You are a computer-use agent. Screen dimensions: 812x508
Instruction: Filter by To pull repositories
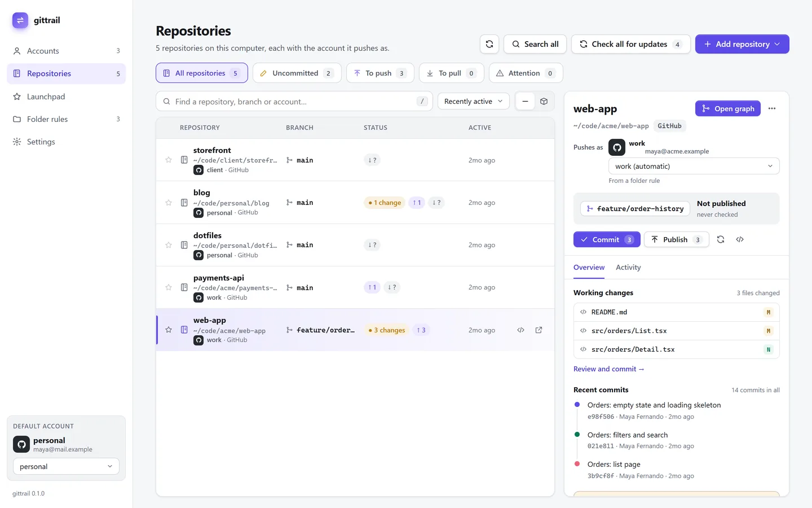(452, 73)
